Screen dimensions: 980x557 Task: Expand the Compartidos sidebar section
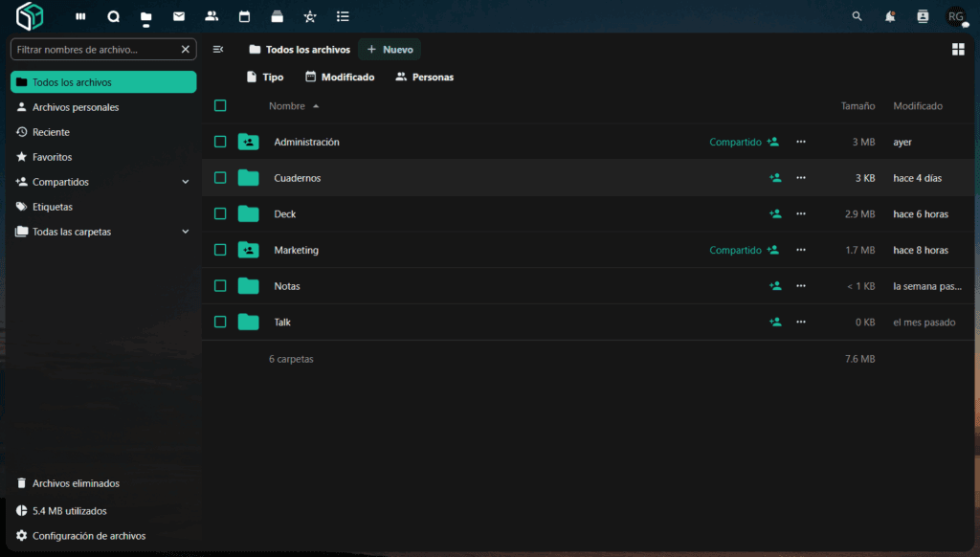tap(186, 182)
